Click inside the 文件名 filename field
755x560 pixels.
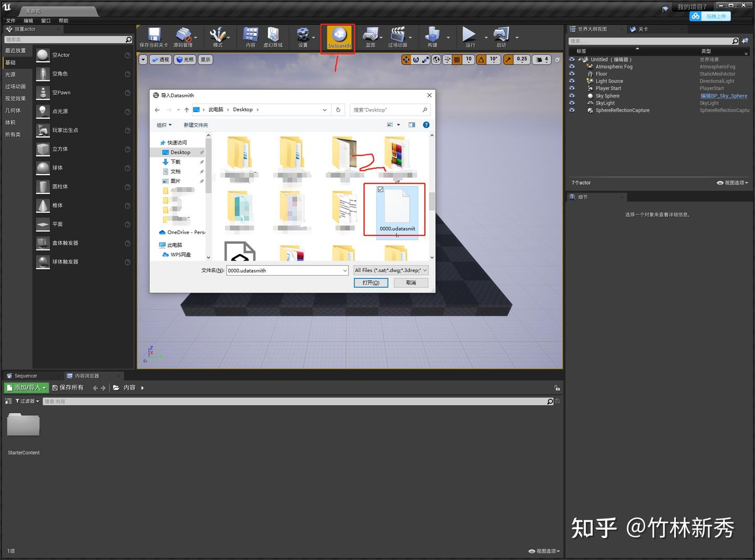(286, 270)
